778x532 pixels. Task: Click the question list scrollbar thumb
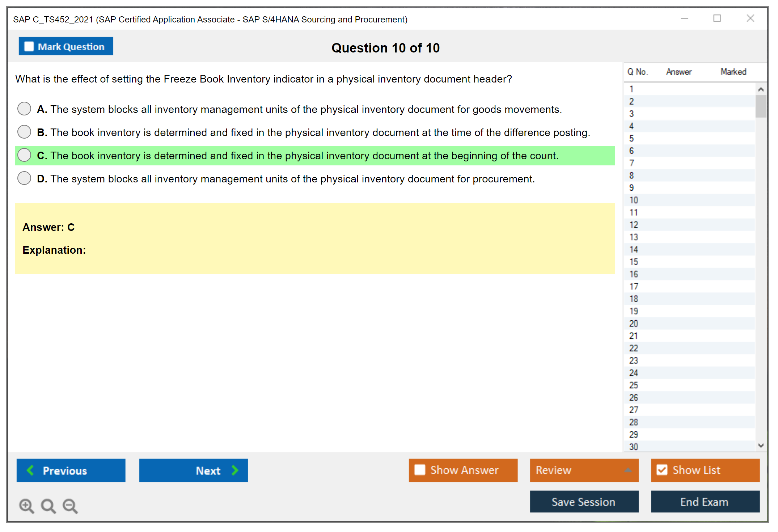(x=761, y=106)
